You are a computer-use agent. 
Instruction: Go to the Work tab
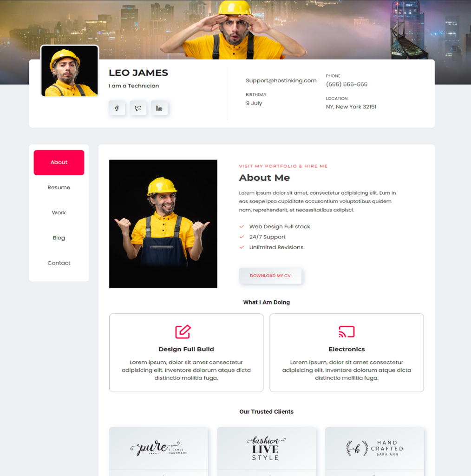[59, 212]
